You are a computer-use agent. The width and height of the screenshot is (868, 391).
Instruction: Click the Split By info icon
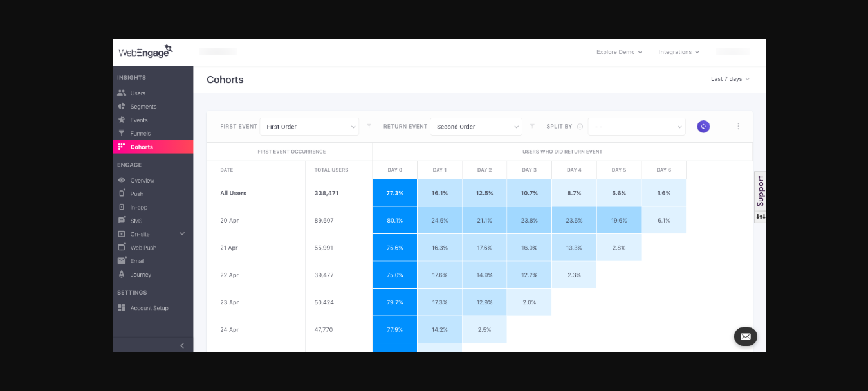[x=580, y=127]
